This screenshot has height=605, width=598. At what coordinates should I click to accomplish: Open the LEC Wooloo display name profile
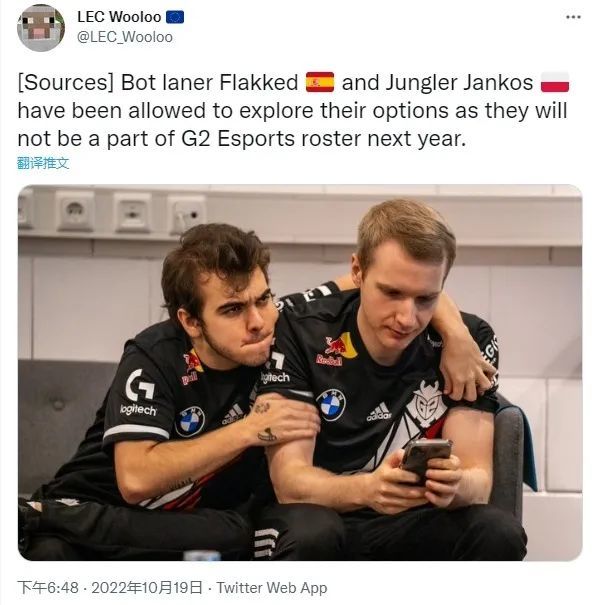point(119,17)
